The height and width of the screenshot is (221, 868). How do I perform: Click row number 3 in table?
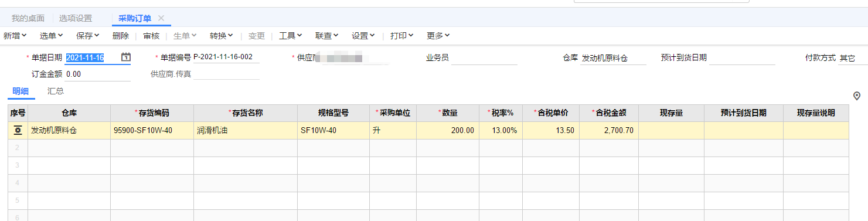pyautogui.click(x=18, y=165)
